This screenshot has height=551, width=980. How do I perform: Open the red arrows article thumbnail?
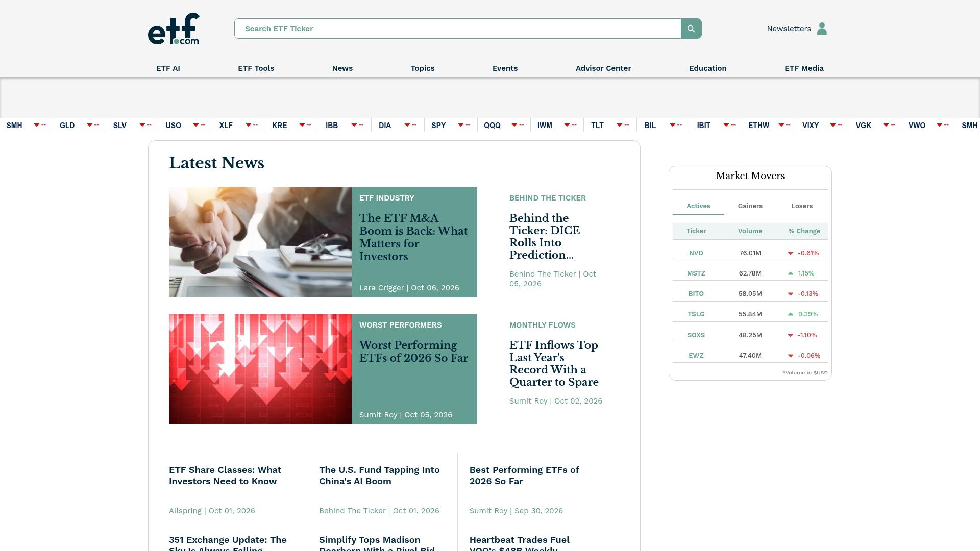[x=260, y=369]
